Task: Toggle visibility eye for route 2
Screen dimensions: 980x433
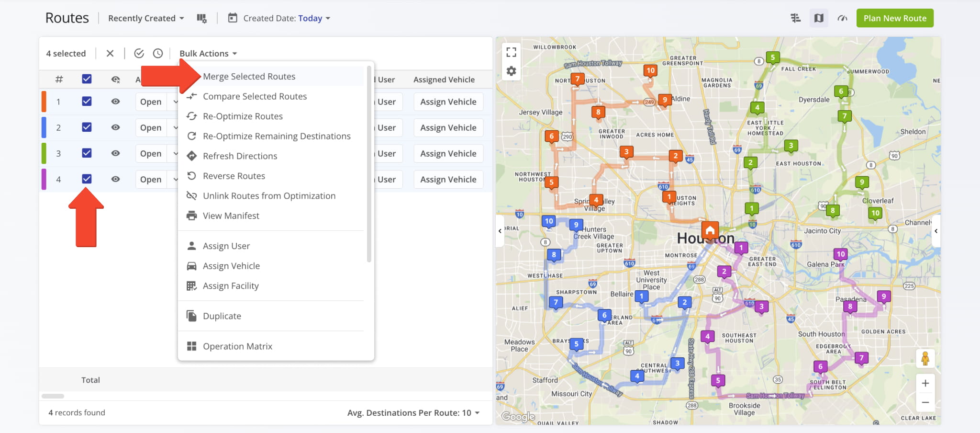Action: point(115,127)
